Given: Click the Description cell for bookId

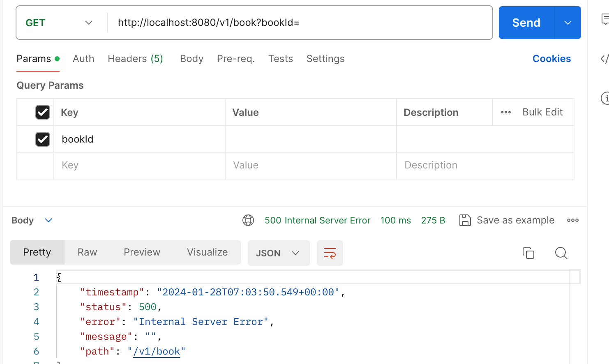Looking at the screenshot, I should tap(485, 139).
